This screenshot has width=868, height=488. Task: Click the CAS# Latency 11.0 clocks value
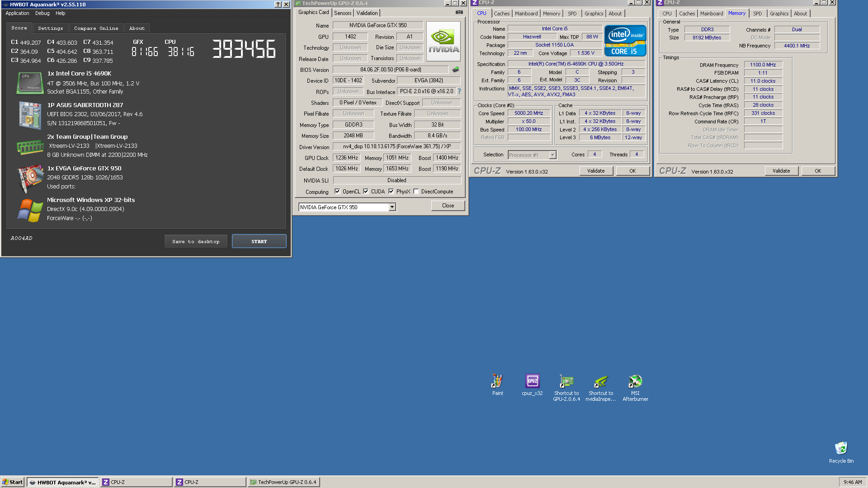[x=763, y=81]
